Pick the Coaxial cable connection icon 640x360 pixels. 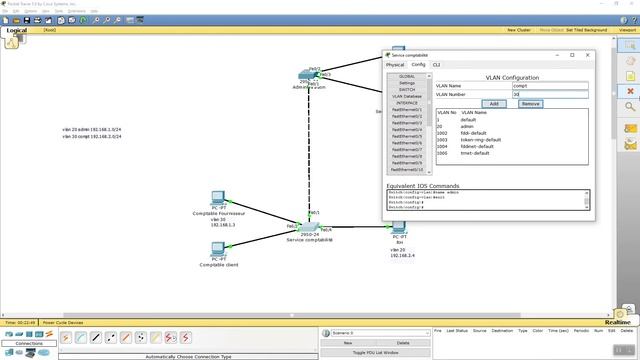coord(156,338)
